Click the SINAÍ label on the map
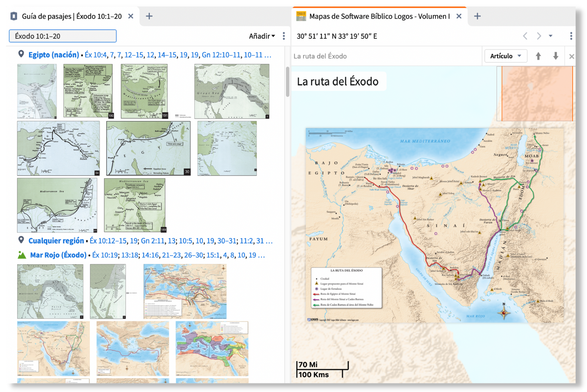Screen dimensions: 587x392 (x=446, y=226)
